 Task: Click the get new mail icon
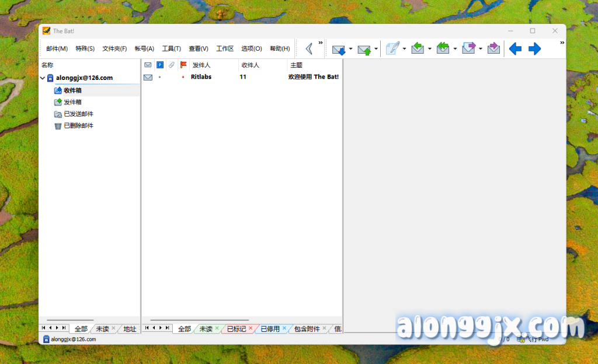[339, 49]
